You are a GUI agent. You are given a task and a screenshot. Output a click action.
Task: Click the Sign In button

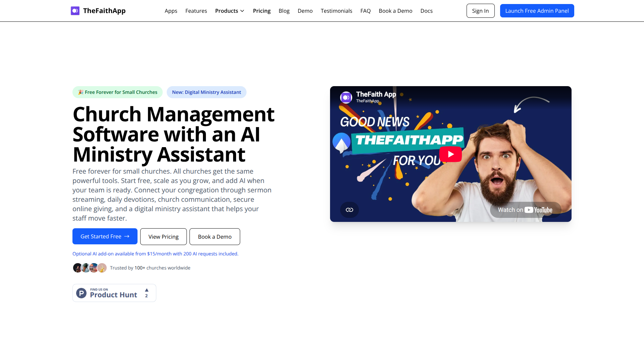[x=481, y=11]
